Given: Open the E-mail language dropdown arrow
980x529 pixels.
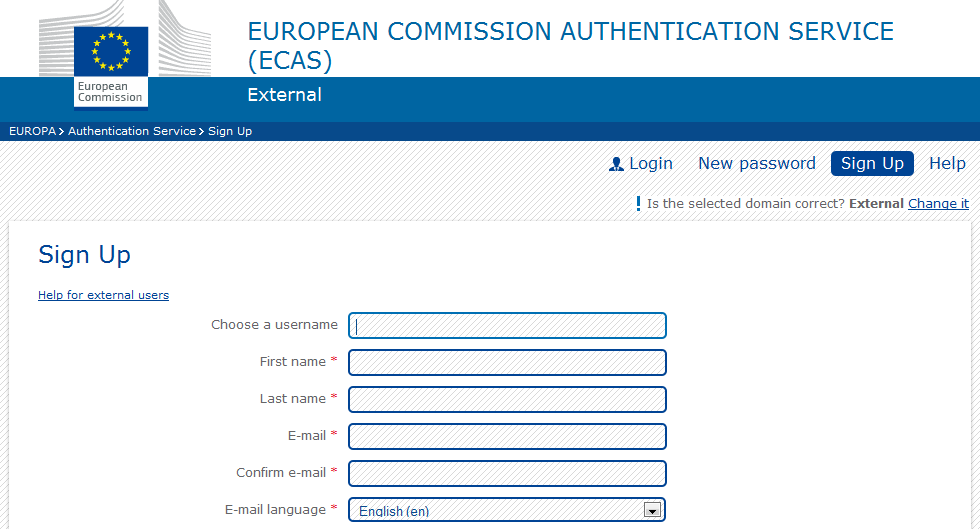Looking at the screenshot, I should coord(652,510).
